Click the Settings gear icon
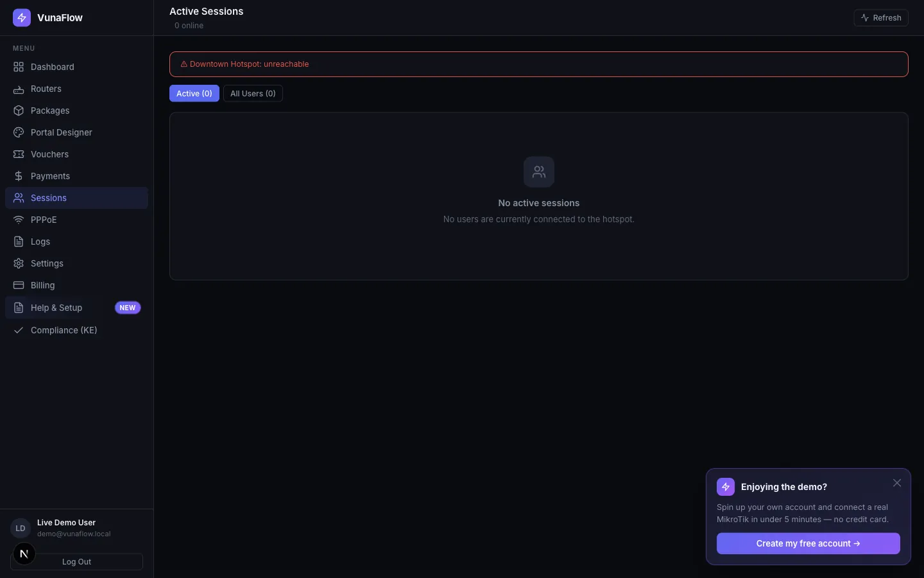This screenshot has width=924, height=578. (19, 263)
